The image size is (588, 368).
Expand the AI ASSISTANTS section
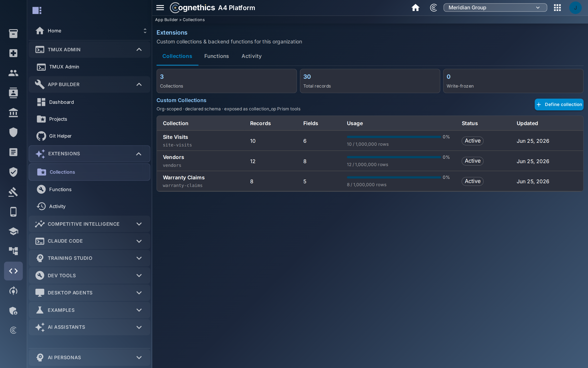pos(89,327)
